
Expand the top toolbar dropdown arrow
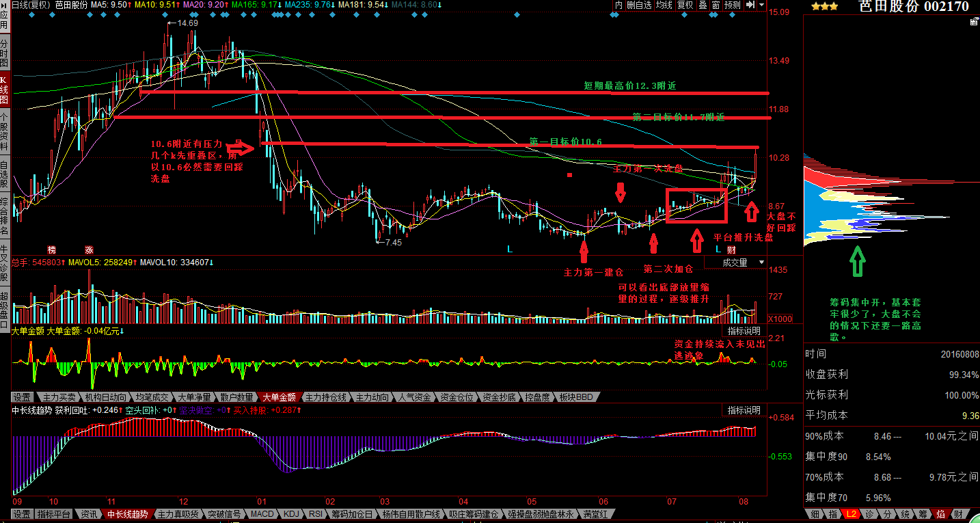pos(761,5)
